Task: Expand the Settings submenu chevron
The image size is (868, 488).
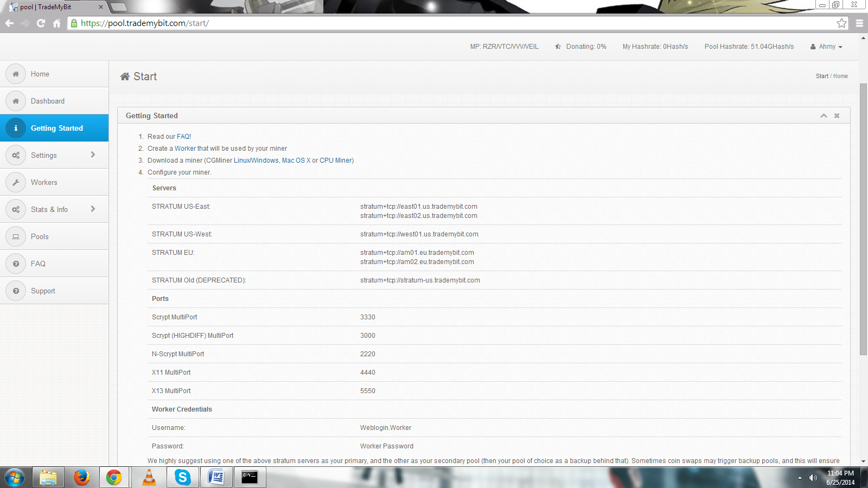Action: pos(93,155)
